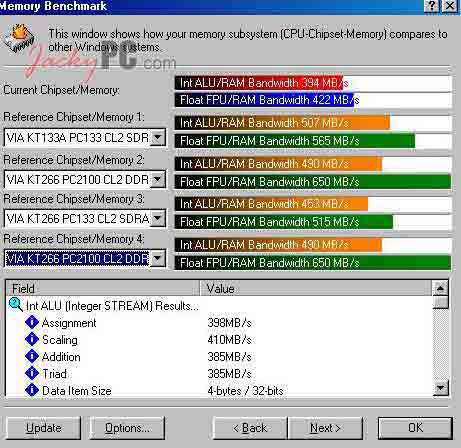Click the info icon next to Data Item Size

[x=32, y=390]
